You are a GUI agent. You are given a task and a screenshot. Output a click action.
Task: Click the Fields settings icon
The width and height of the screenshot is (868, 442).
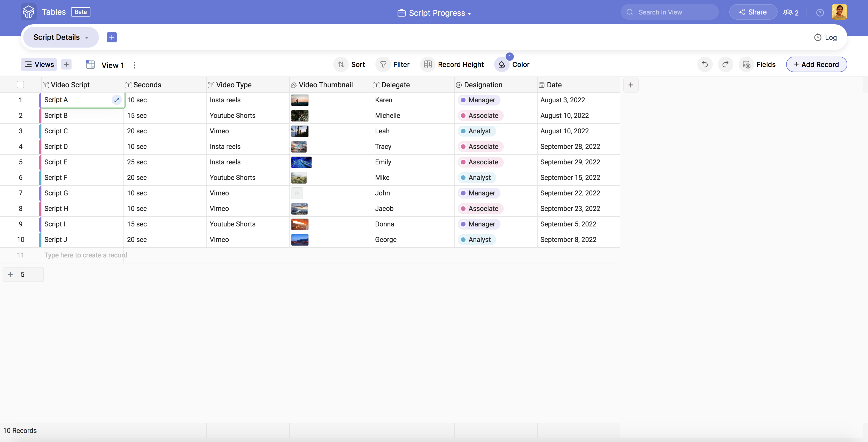click(746, 64)
